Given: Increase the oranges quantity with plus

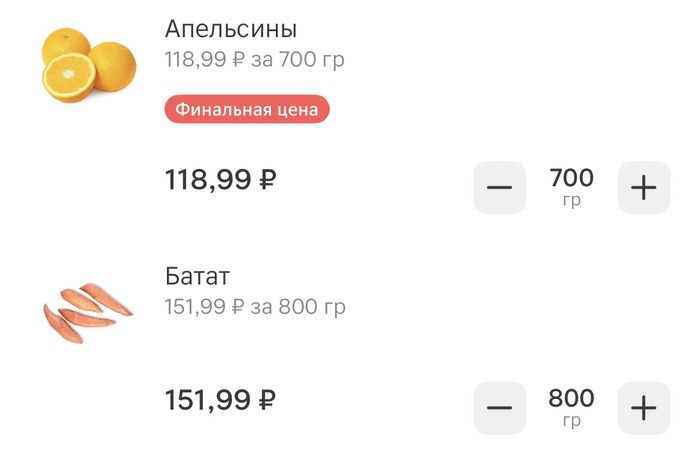Looking at the screenshot, I should pos(643,187).
